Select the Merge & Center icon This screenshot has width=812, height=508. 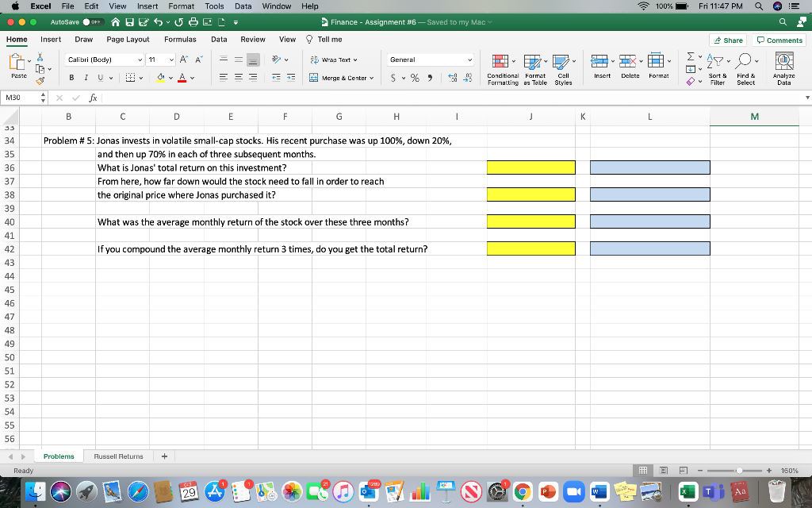(x=313, y=77)
